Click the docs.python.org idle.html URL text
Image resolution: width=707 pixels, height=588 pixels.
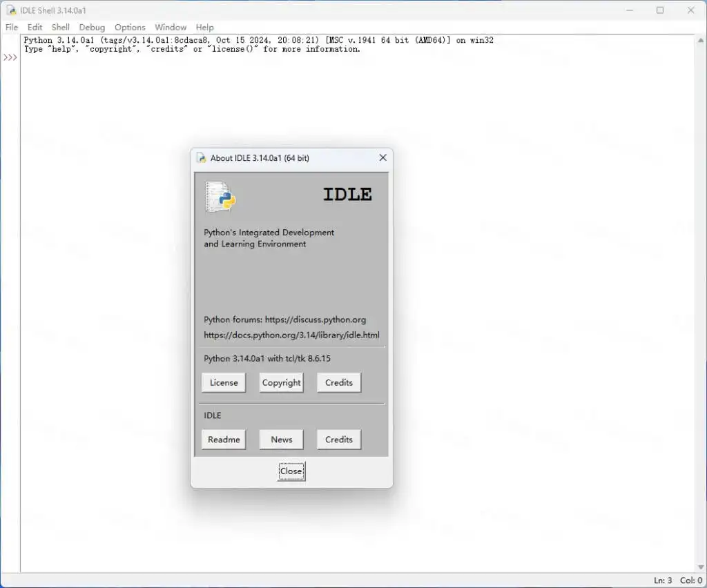pyautogui.click(x=292, y=335)
